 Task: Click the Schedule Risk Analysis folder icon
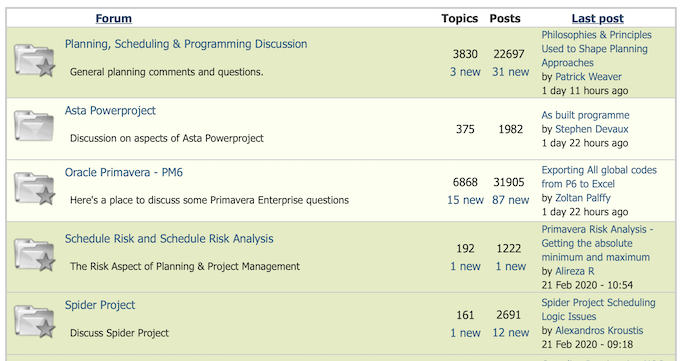[x=35, y=255]
